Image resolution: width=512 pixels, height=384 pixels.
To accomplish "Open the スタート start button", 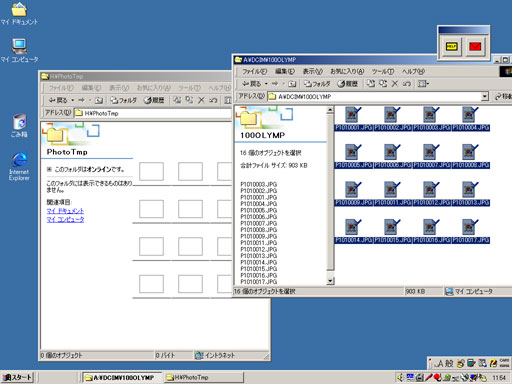I will pyautogui.click(x=17, y=377).
